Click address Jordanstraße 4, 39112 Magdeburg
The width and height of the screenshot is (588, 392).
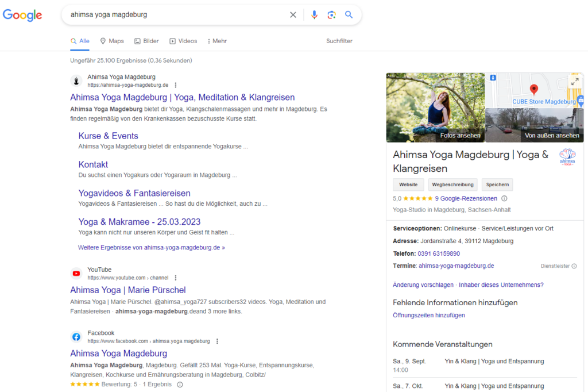[467, 241]
